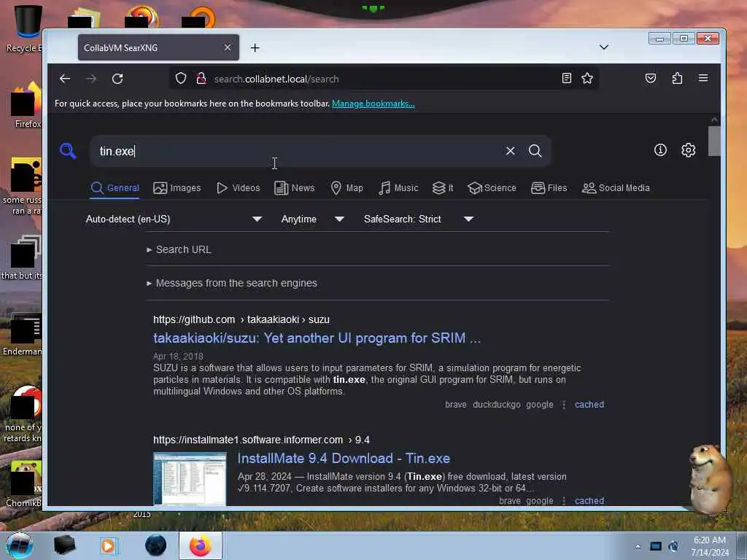Screen dimensions: 747x560
Task: Go back using the browser back arrow
Action: pyautogui.click(x=65, y=79)
